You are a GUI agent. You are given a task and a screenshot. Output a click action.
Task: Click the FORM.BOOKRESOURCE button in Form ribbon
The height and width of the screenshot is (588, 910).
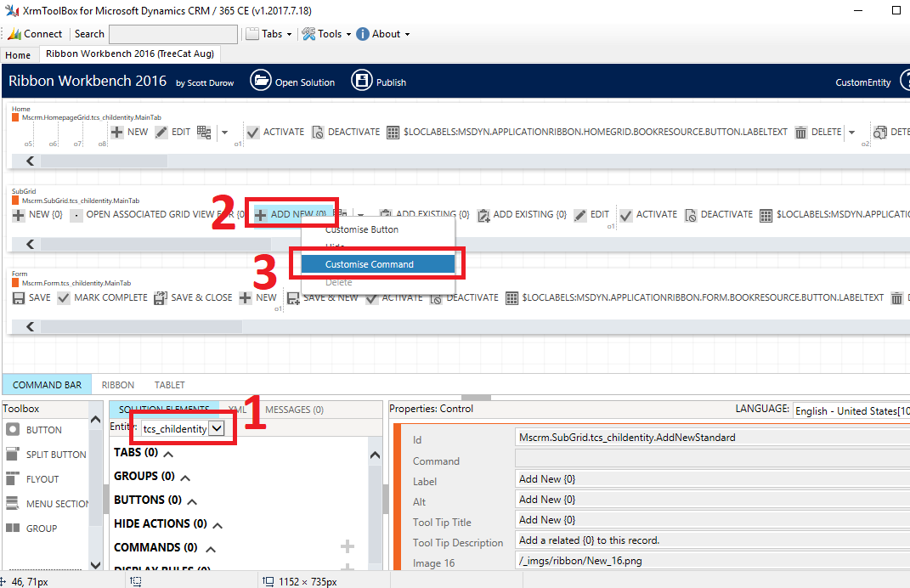(x=695, y=297)
